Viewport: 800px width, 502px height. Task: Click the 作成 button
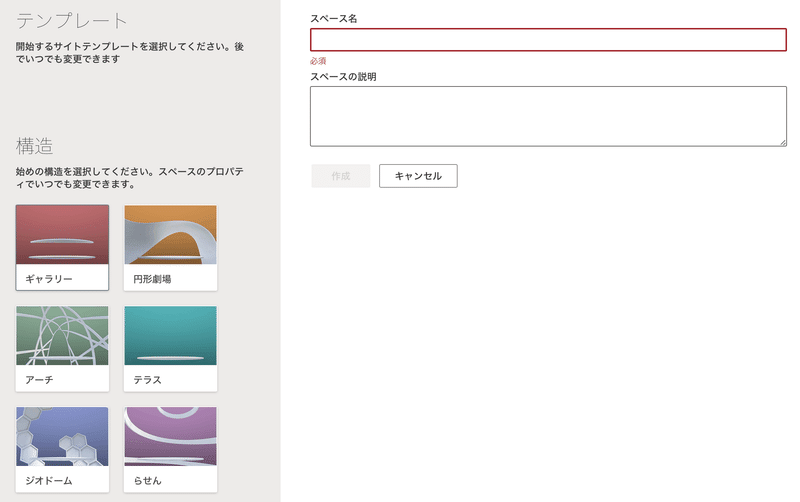point(341,176)
